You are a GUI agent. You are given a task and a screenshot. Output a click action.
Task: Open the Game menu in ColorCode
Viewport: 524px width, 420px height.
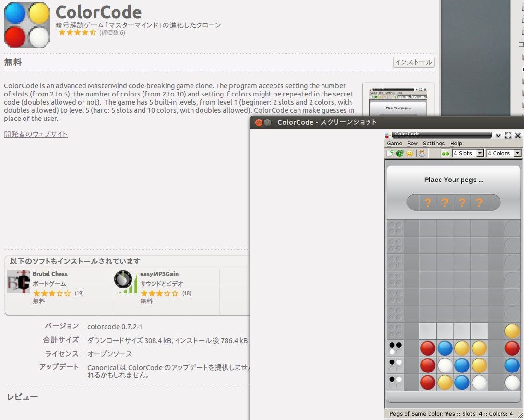tap(394, 144)
